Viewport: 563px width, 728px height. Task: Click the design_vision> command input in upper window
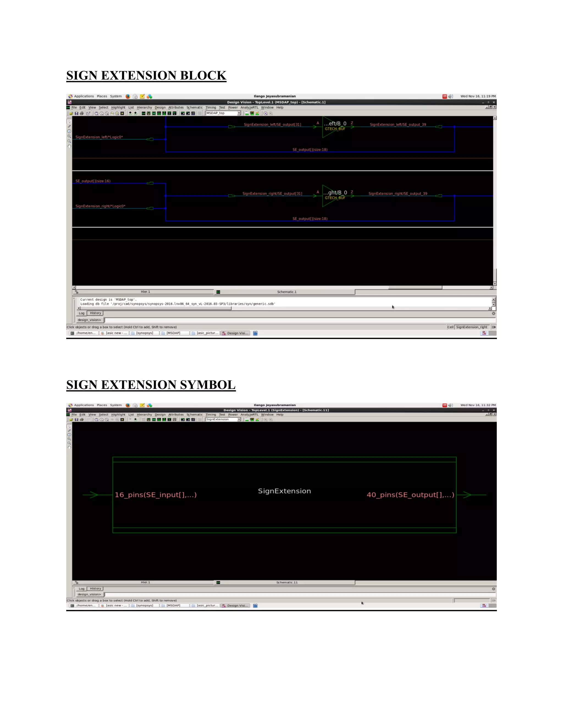click(x=267, y=320)
